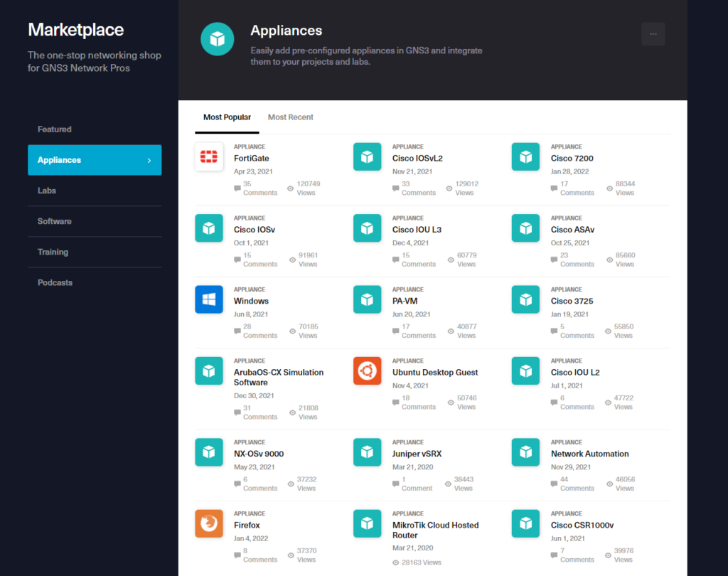The image size is (728, 576).
Task: Click the Marketplace heading
Action: click(75, 30)
